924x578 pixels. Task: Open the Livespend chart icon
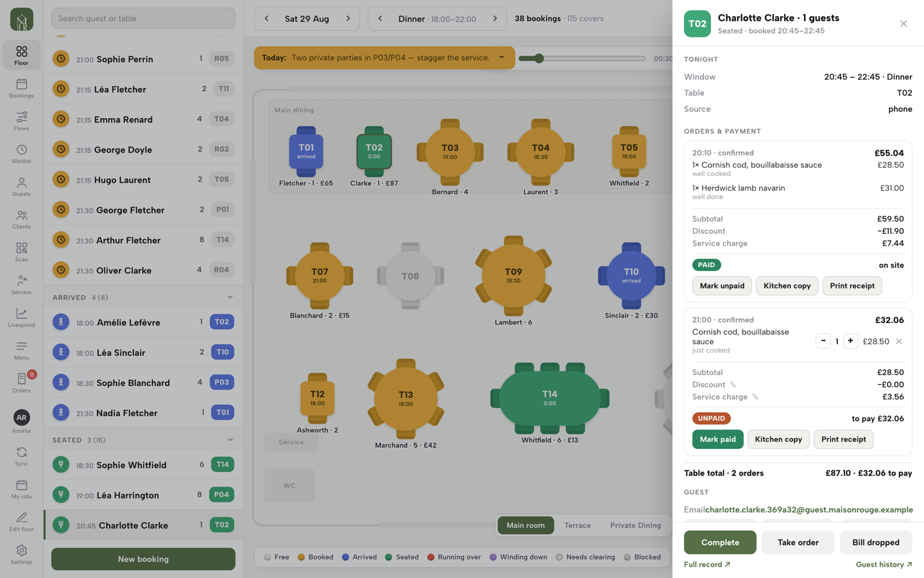point(21,318)
